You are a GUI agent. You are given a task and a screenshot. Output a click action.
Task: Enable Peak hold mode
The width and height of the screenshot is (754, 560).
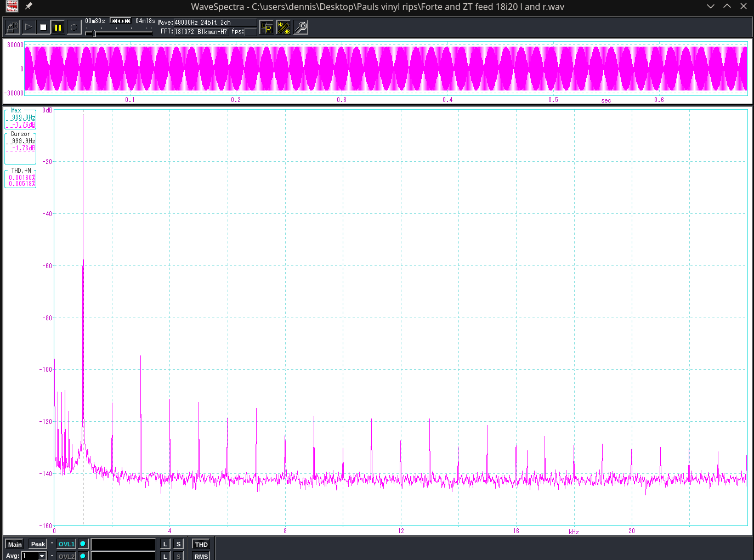(38, 544)
